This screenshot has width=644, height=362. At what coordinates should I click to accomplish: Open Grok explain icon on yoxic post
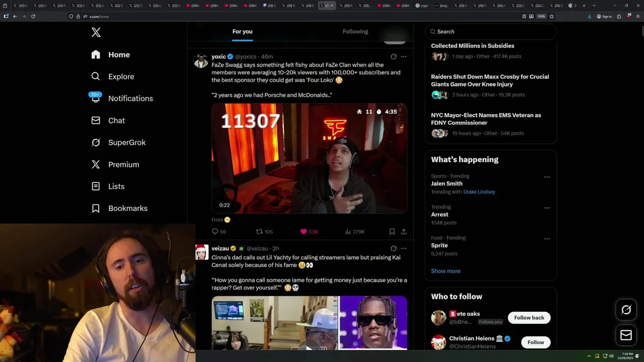tap(393, 57)
